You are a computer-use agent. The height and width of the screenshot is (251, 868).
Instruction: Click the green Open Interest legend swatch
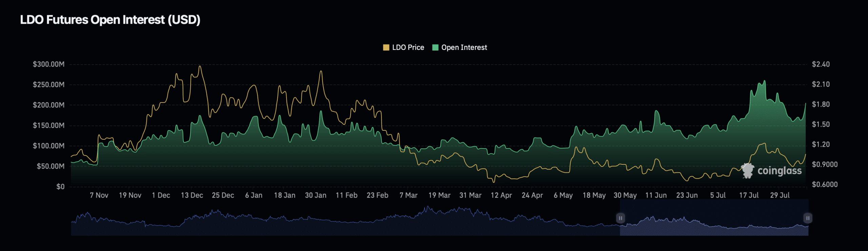click(435, 48)
